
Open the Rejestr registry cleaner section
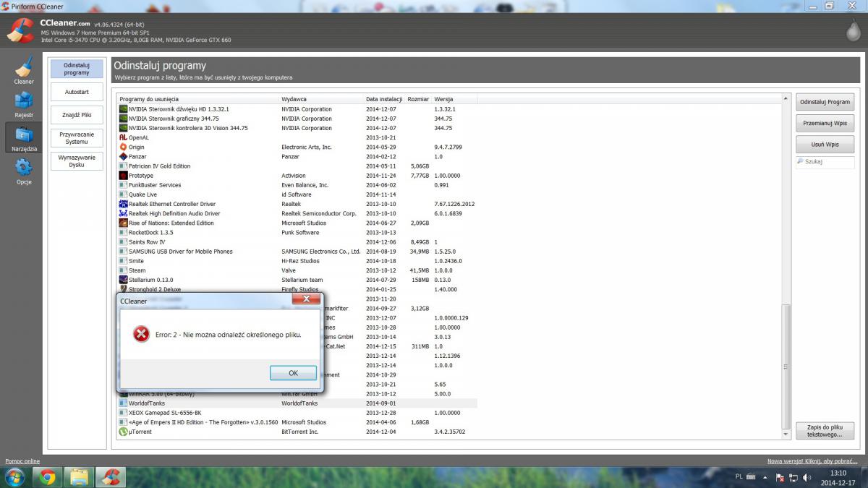pyautogui.click(x=24, y=104)
